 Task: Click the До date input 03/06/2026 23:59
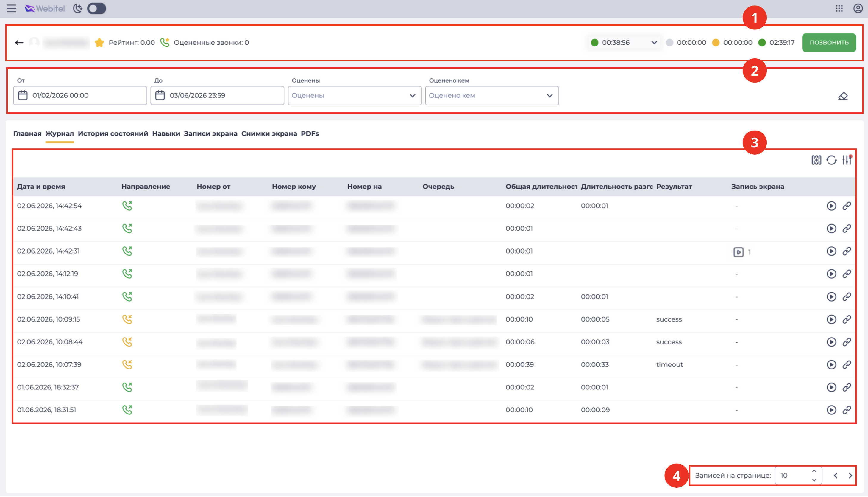pos(217,95)
